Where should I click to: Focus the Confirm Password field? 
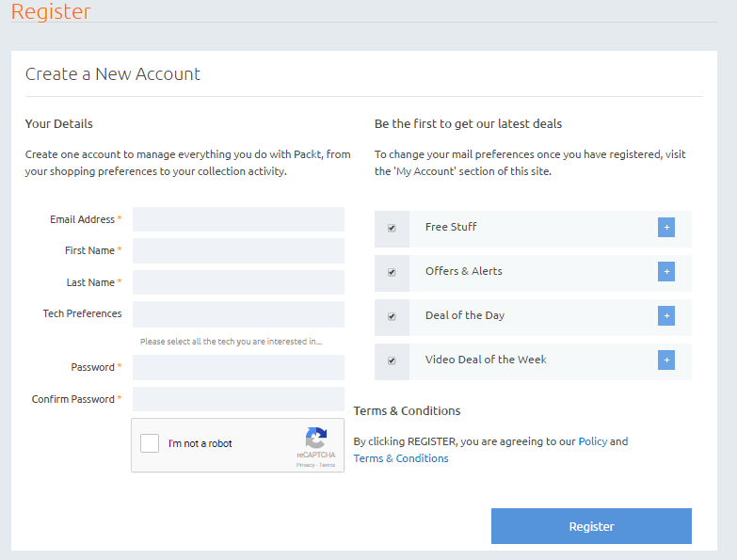click(x=238, y=399)
